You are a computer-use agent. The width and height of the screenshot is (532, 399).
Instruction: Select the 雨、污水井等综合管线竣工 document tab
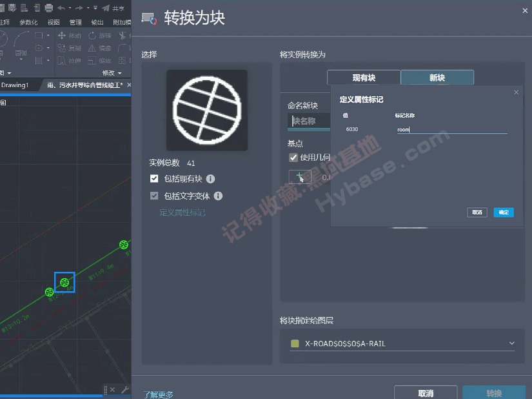tap(85, 85)
